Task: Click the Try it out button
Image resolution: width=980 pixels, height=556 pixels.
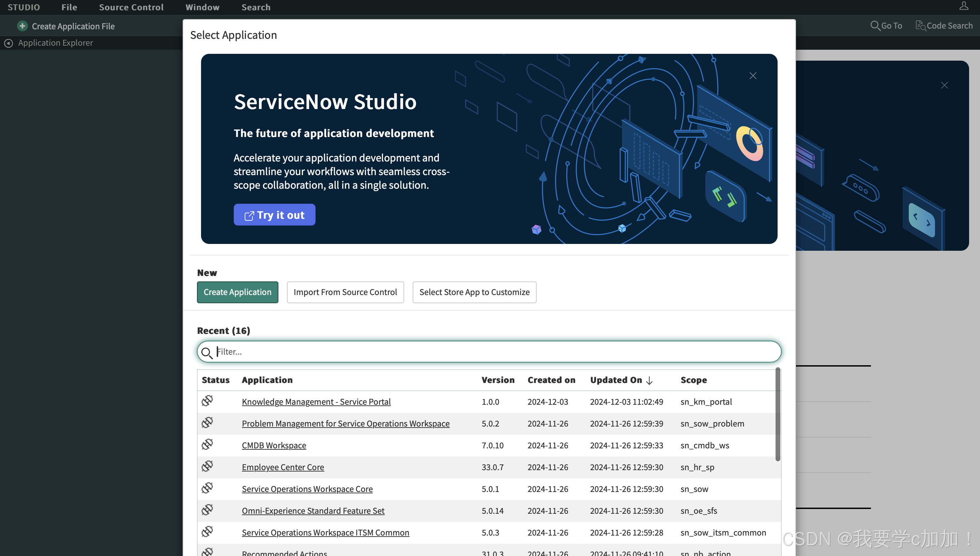Action: pos(274,215)
